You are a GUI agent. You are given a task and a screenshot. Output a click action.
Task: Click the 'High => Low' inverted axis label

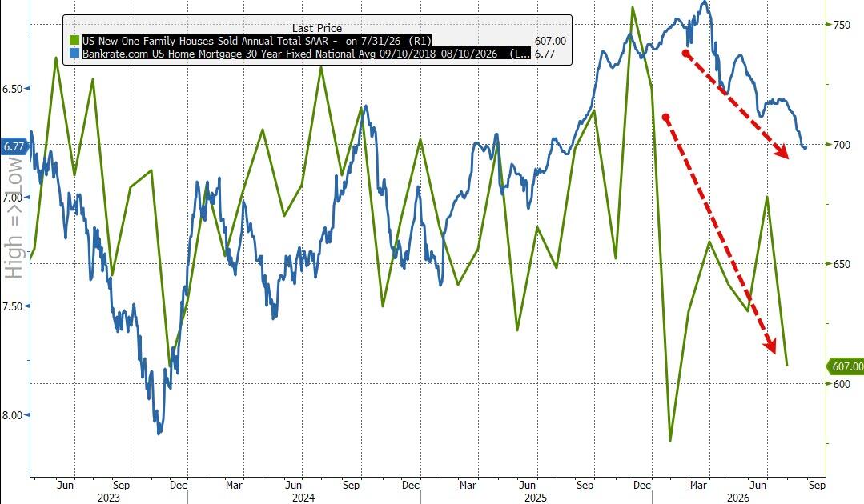(x=14, y=218)
